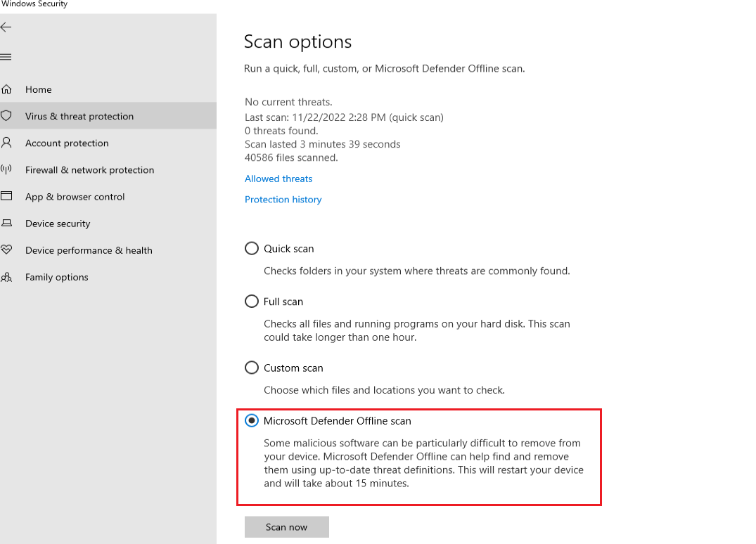Select the Full scan radio button
This screenshot has height=544, width=756.
252,302
